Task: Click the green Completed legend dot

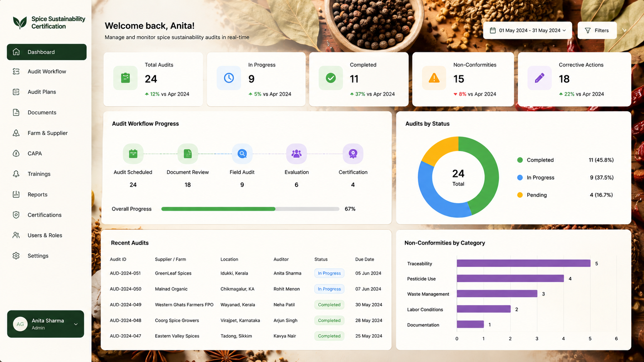Action: (520, 160)
